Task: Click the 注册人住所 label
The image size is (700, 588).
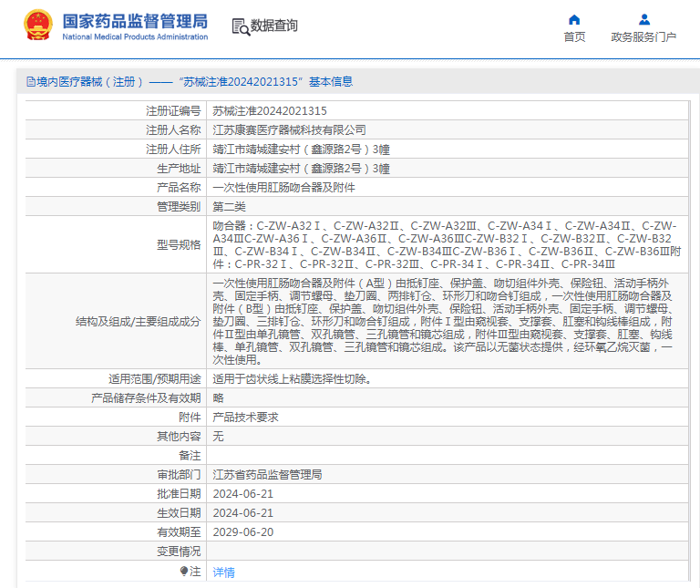Action: tap(173, 150)
